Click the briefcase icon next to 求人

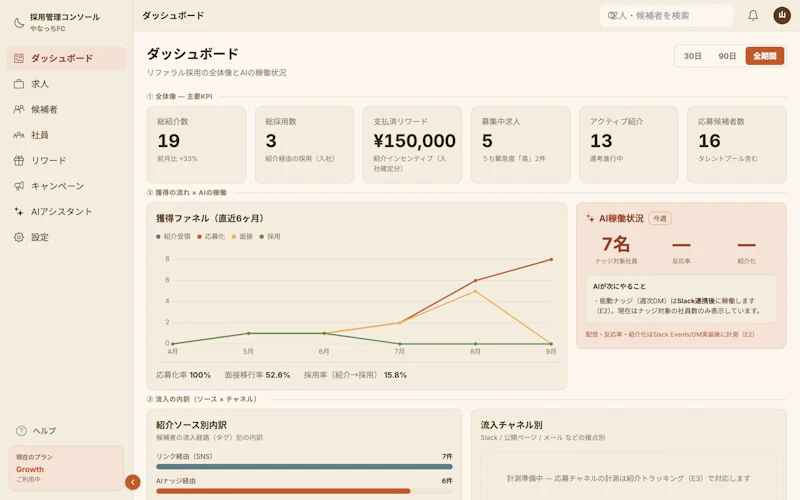(19, 84)
